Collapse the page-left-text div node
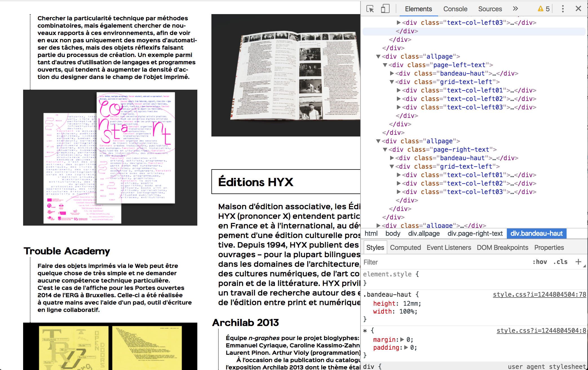The height and width of the screenshot is (370, 588). (x=385, y=65)
